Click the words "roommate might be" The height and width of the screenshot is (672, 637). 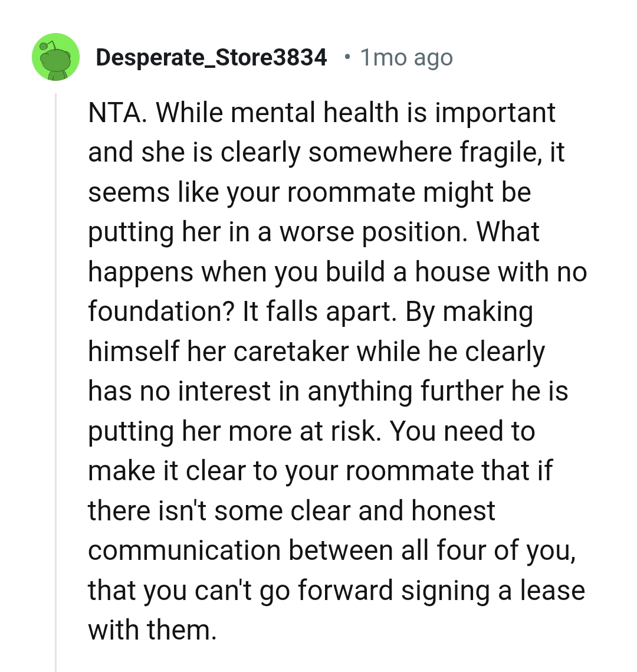(x=409, y=192)
